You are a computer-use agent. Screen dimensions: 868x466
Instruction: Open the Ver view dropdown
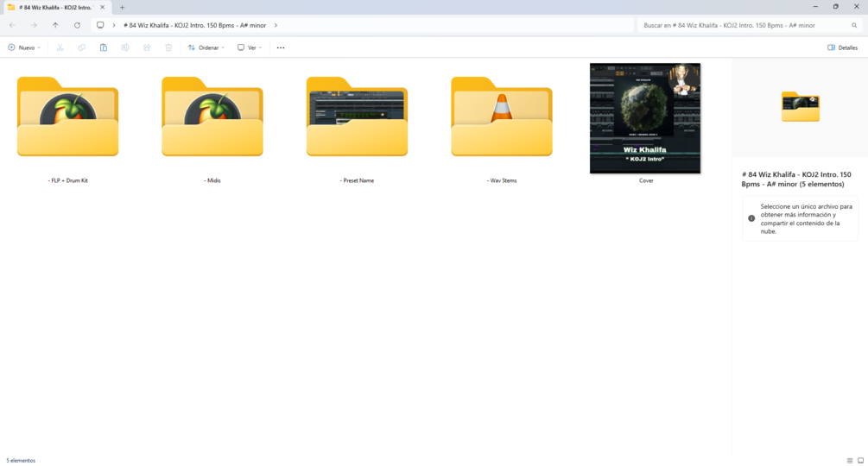[250, 47]
